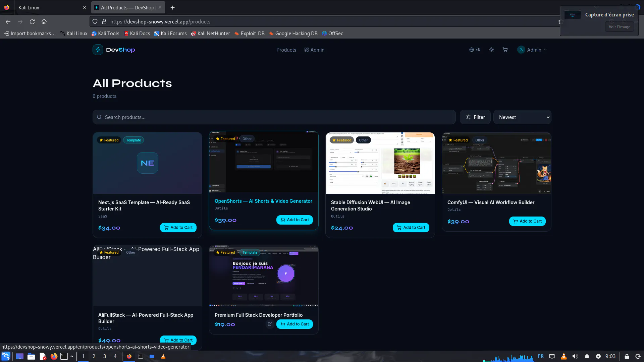Viewport: 644px width, 362px height.
Task: Open the Filter button
Action: [x=475, y=117]
